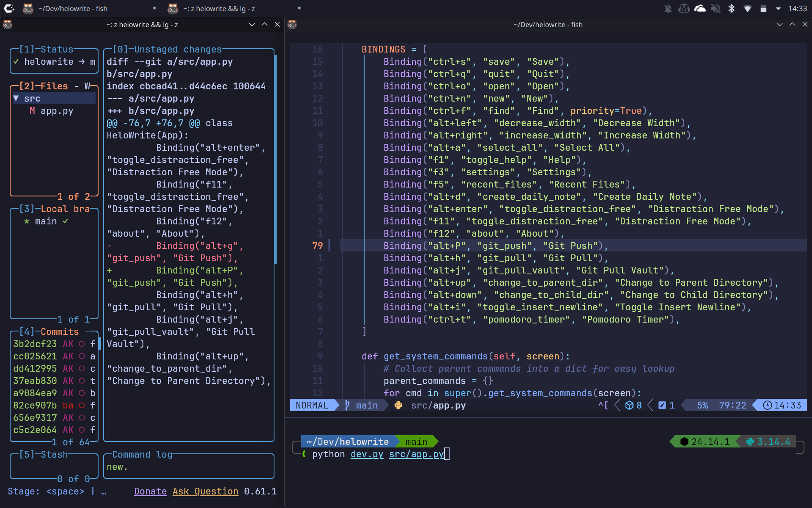
Task: Click the Python icon beside src/app.py in statusline
Action: point(398,406)
